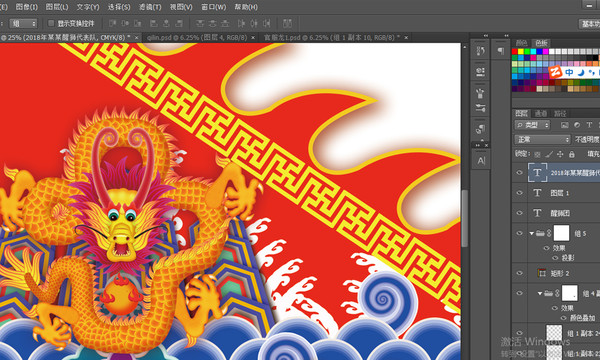Select the 组 5 layer mask thumbnail
Viewport: 600px width, 360px height.
click(561, 233)
